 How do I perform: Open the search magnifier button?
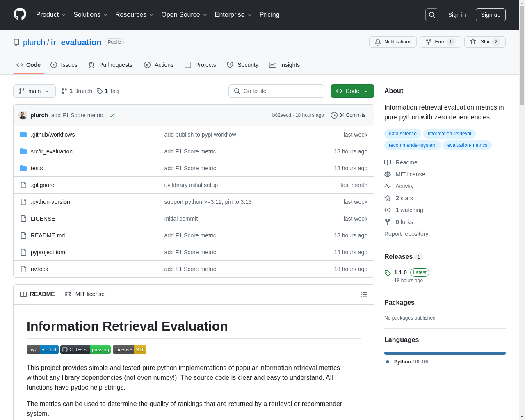pyautogui.click(x=432, y=15)
